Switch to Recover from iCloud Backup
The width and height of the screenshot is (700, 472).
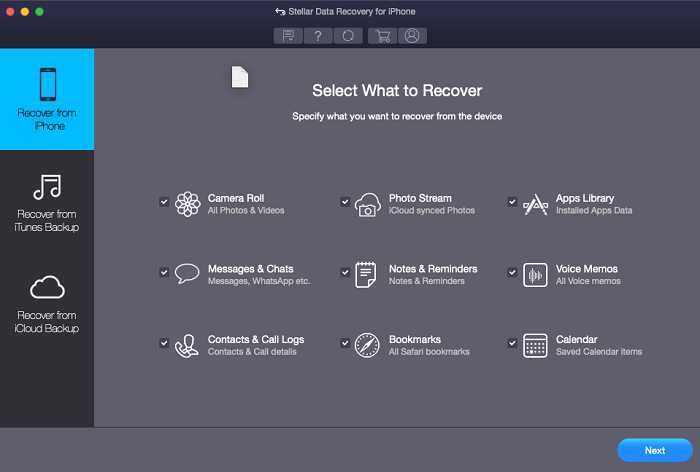(x=47, y=303)
